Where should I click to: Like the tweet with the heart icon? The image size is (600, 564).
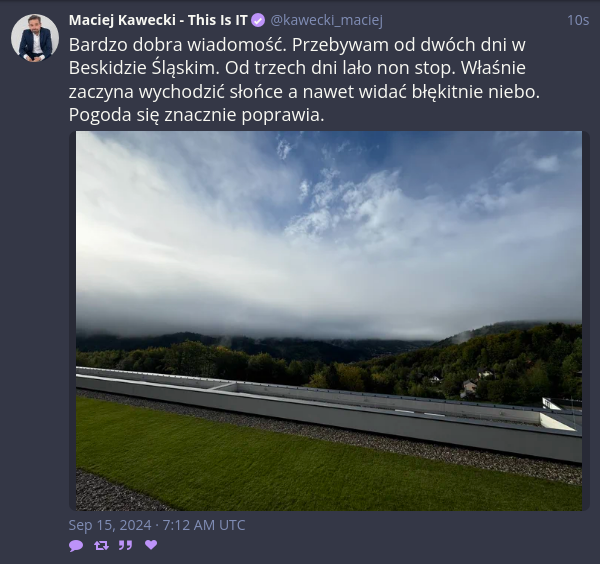coord(151,544)
